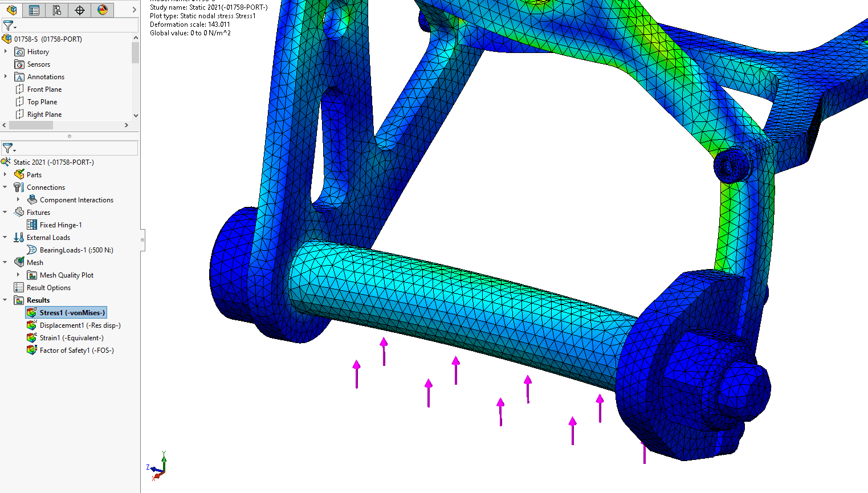The image size is (868, 493).
Task: Open the simulation tree filter dropdown
Action: 9,149
